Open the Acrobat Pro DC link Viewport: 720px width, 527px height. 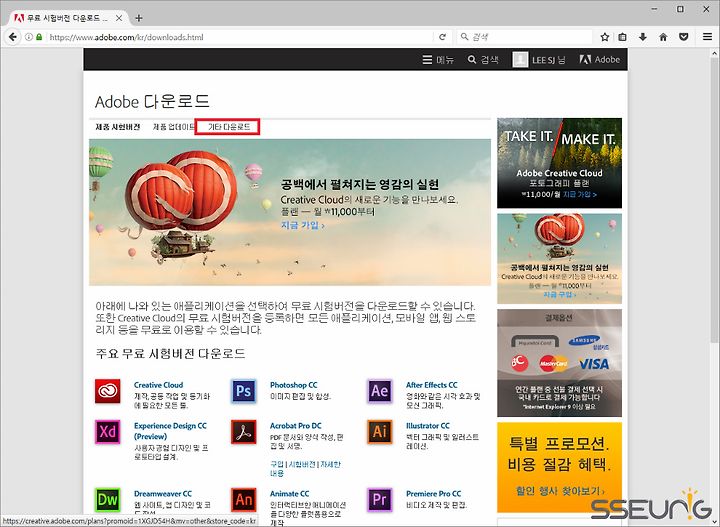pyautogui.click(x=296, y=426)
